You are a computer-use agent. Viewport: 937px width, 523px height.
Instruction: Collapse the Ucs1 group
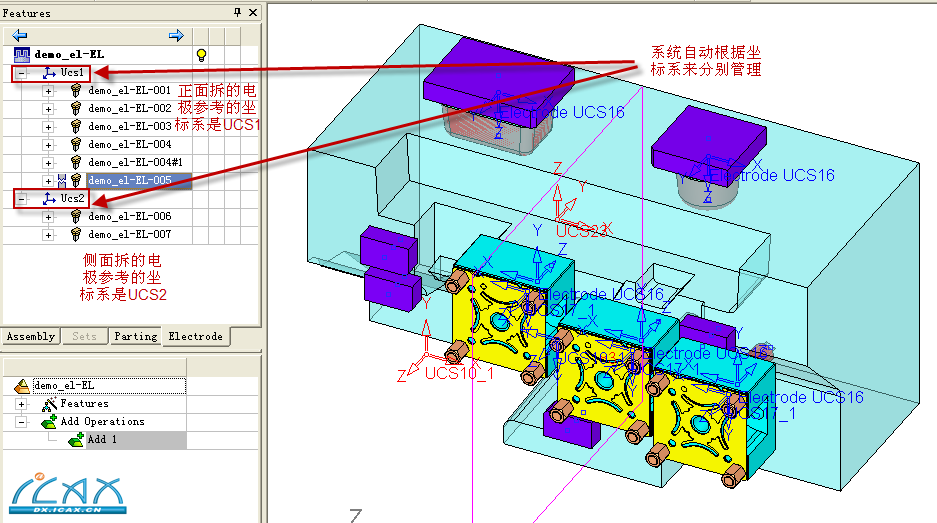(x=22, y=73)
